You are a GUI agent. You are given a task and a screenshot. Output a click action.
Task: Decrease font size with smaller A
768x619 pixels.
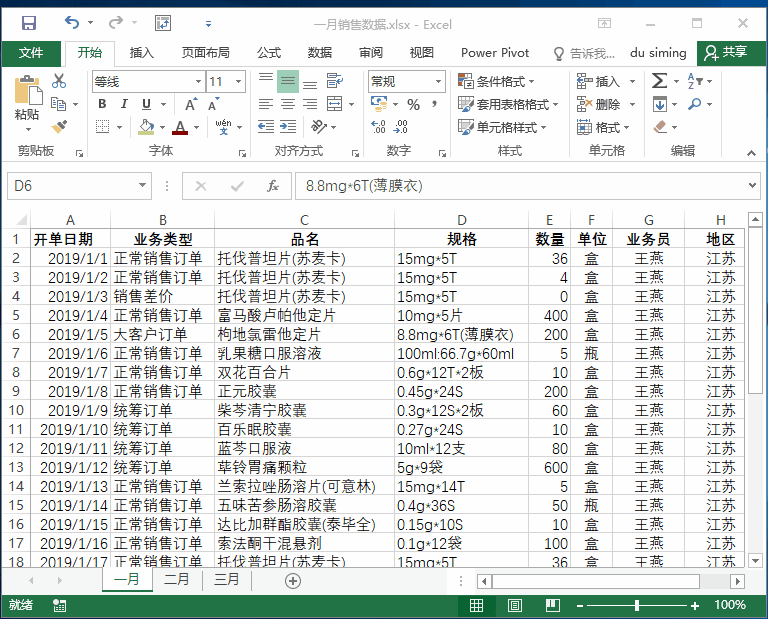[214, 104]
